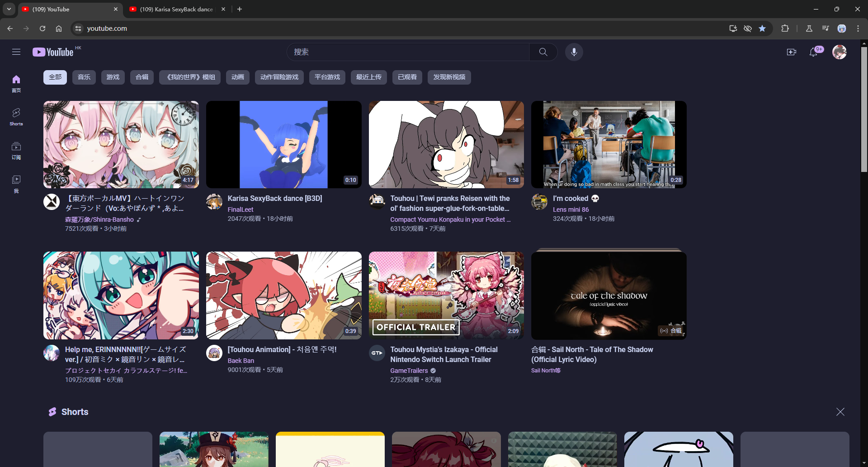Open the YouTube hamburger guide menu

point(16,52)
